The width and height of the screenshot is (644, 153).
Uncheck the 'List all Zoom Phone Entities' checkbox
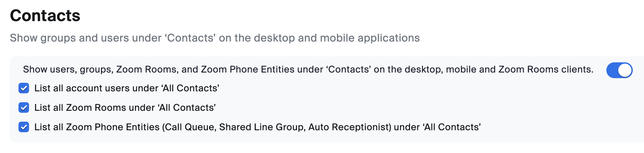click(24, 127)
